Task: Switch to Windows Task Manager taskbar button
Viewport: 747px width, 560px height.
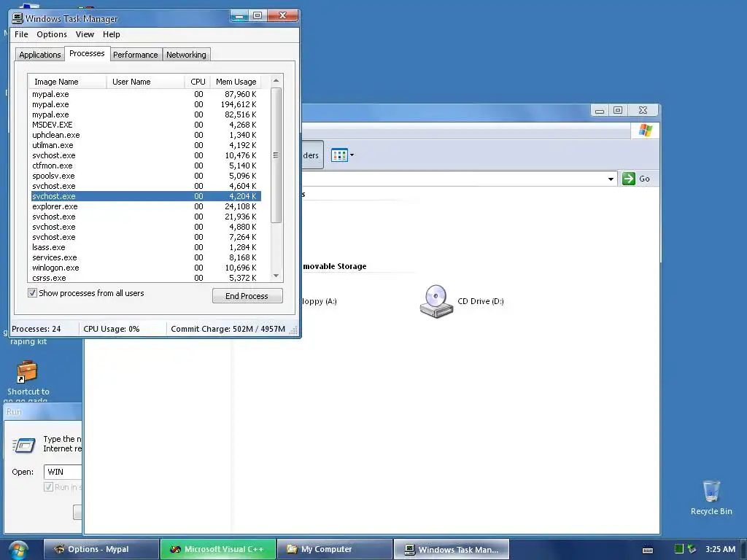Action: pyautogui.click(x=451, y=549)
